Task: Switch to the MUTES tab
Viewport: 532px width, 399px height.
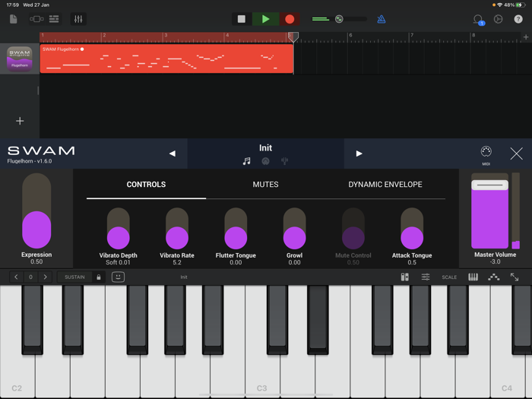Action: click(x=265, y=185)
